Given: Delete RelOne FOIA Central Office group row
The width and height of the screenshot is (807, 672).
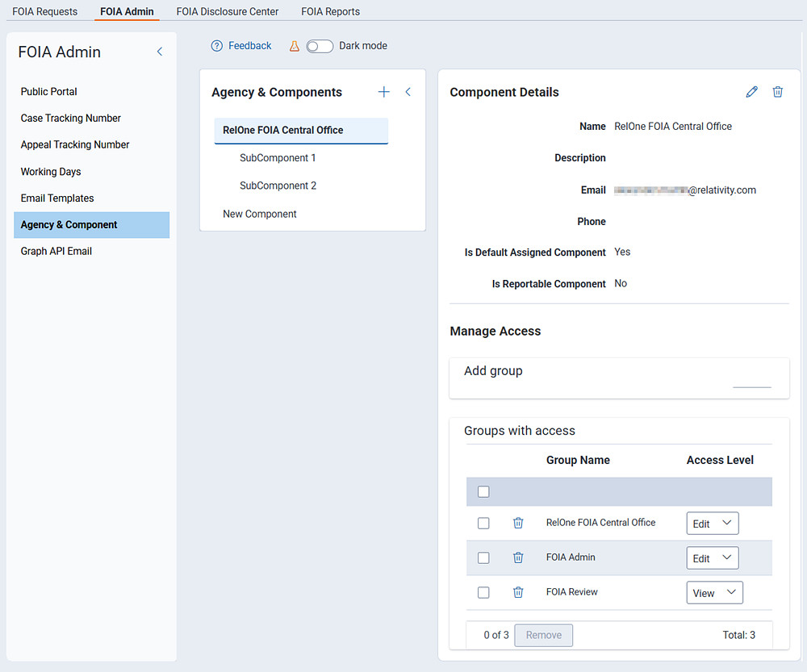Looking at the screenshot, I should [518, 524].
